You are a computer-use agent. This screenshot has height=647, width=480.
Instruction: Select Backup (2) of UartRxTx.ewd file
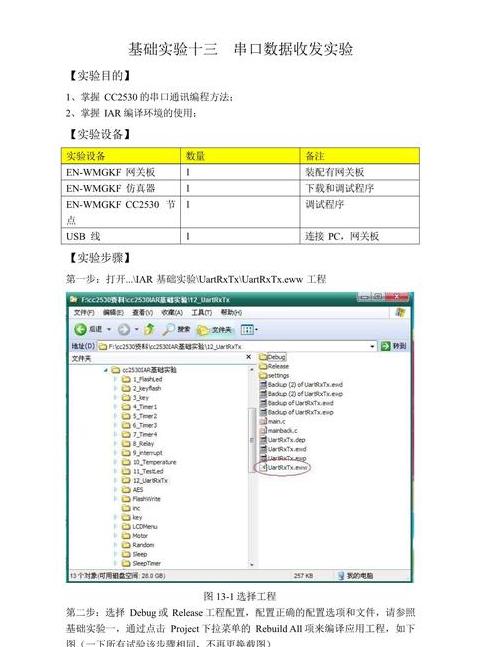pyautogui.click(x=301, y=385)
